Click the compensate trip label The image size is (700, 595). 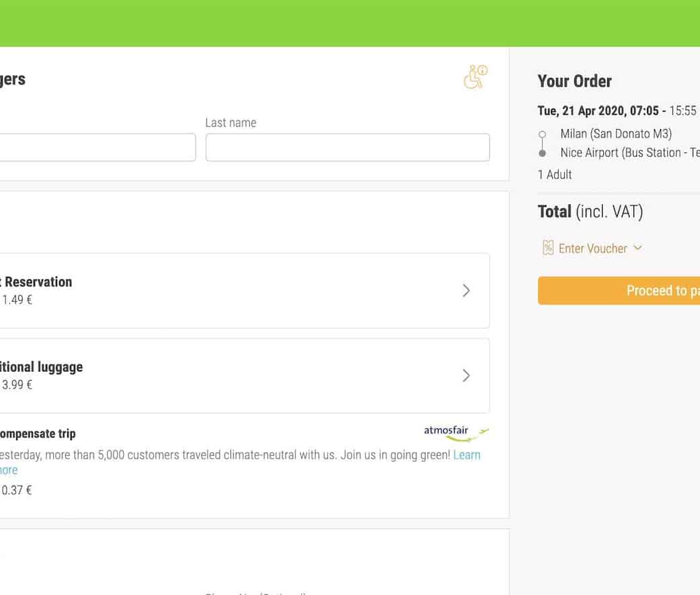point(38,434)
